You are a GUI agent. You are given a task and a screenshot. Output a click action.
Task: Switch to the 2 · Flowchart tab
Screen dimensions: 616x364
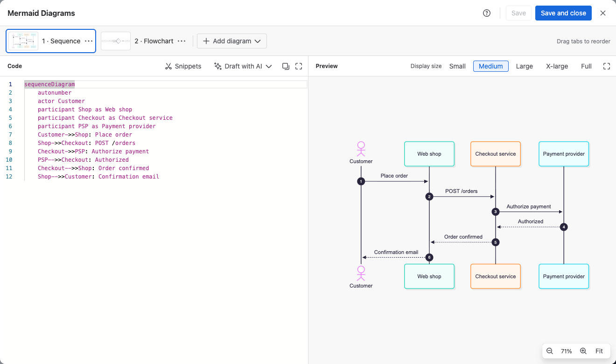[x=144, y=41]
